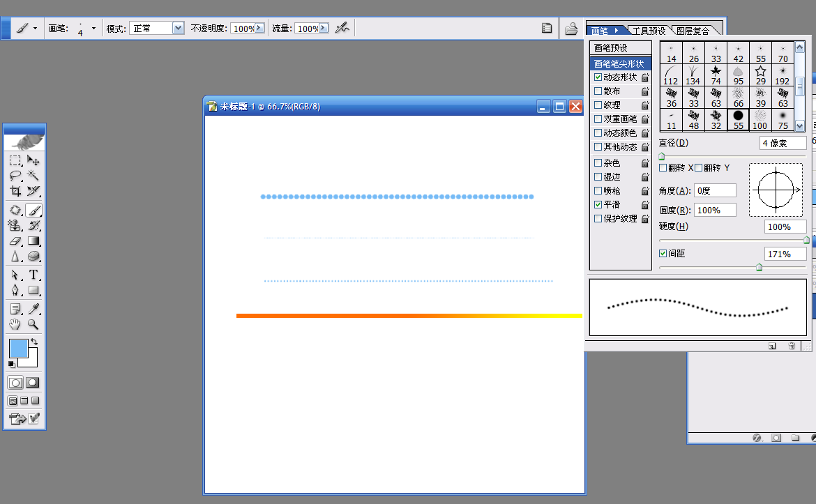
Task: Select the Gradient tool
Action: (x=33, y=240)
